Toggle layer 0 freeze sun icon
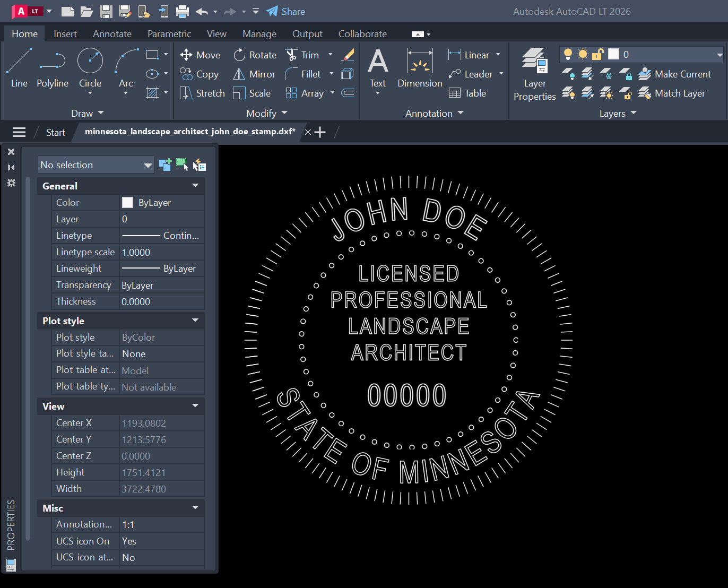The height and width of the screenshot is (588, 728). (583, 54)
